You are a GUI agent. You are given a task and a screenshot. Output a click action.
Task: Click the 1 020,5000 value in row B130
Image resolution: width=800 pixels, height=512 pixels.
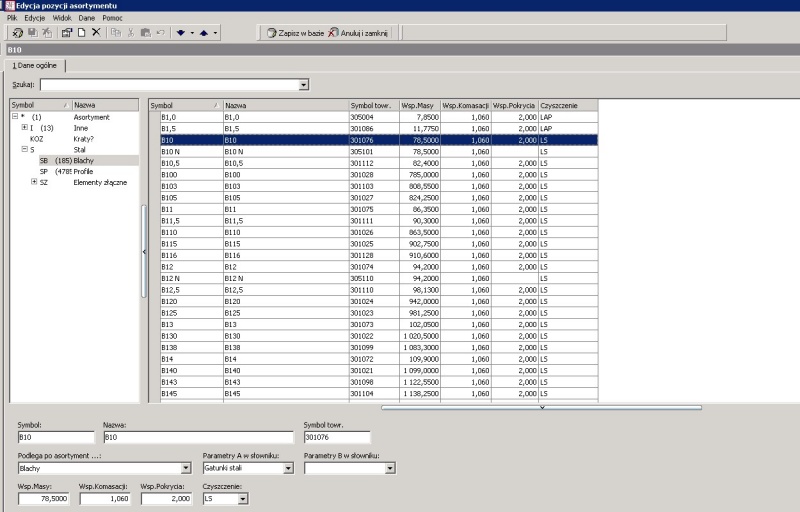[419, 336]
